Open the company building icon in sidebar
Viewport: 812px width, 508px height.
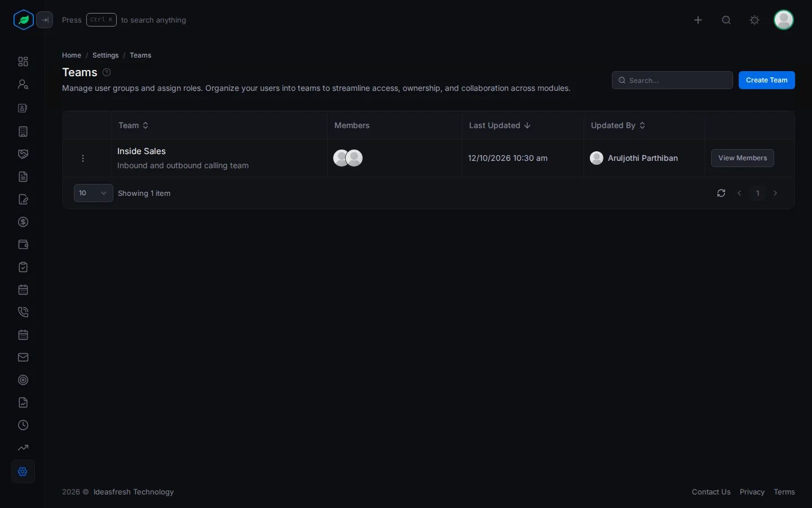coord(23,132)
